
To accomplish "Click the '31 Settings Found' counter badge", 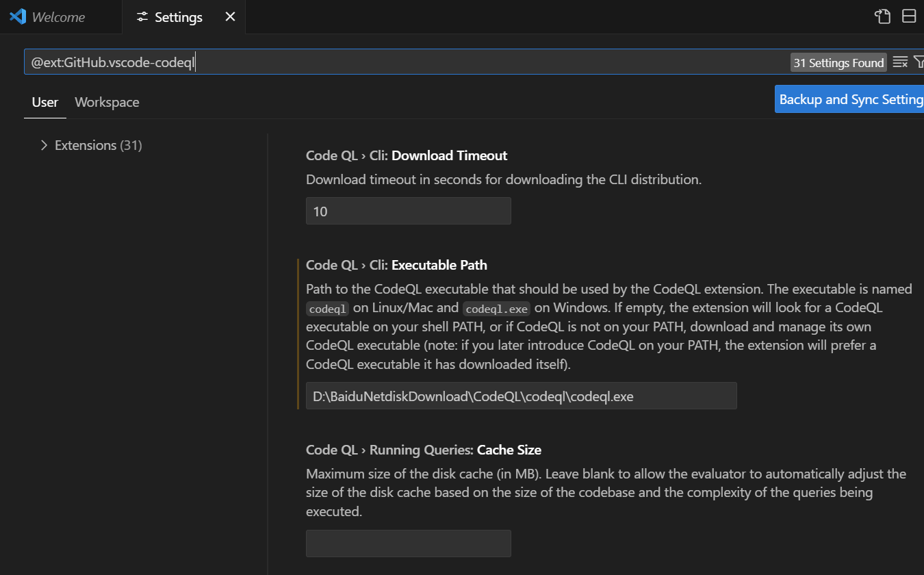I will [x=838, y=62].
